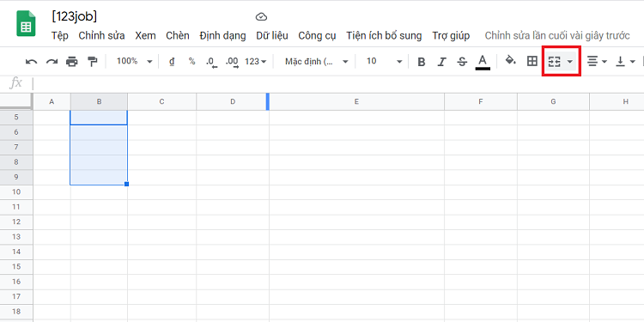Screen dimensions: 644x322
Task: Open the font size 10 dropdown
Action: (384, 62)
